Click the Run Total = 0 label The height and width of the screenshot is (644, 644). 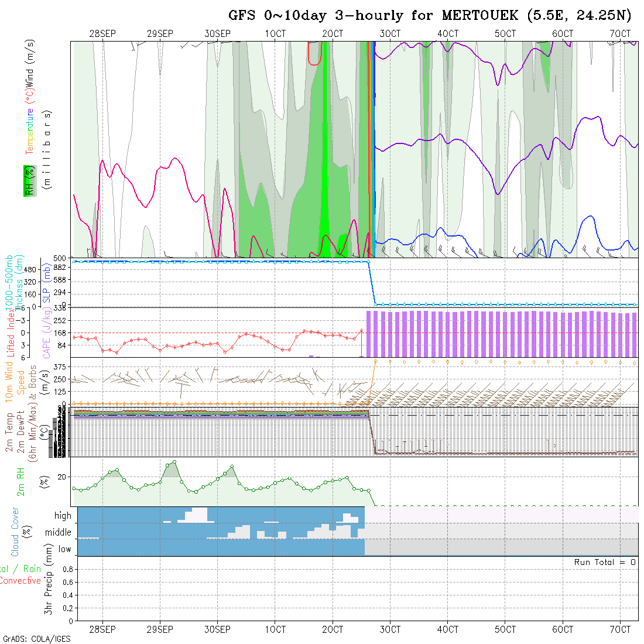pos(605,562)
